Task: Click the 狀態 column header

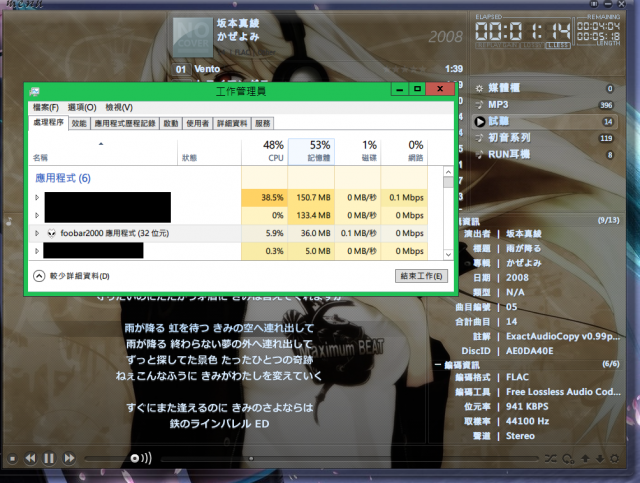Action: click(209, 151)
